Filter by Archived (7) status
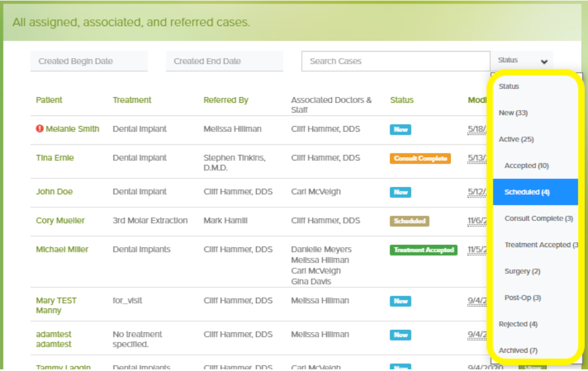The image size is (588, 371). [x=518, y=350]
